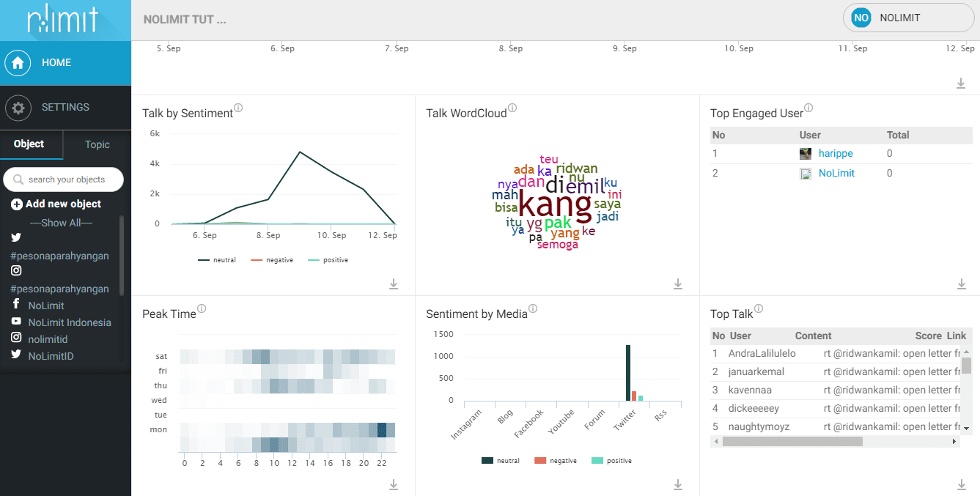The width and height of the screenshot is (980, 496).
Task: Click the naughtymoyz row in Top Talk
Action: pyautogui.click(x=836, y=426)
